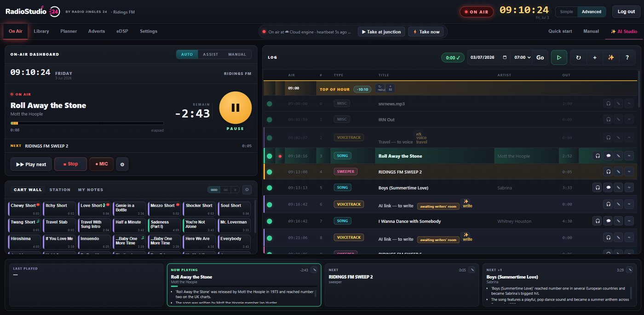Image resolution: width=644 pixels, height=315 pixels.
Task: Edit the IRN Out row with pencil icon
Action: [x=619, y=120]
